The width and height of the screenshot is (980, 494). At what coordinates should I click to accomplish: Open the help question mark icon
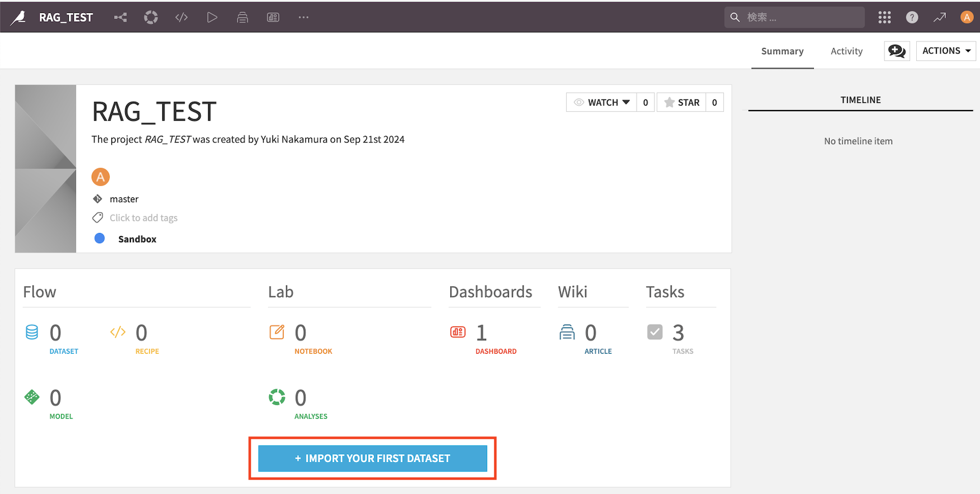(912, 17)
